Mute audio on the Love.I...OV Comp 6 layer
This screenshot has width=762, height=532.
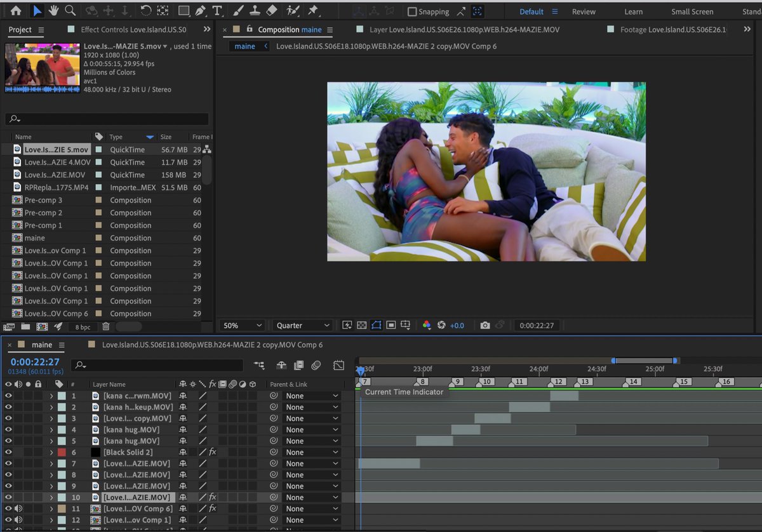[x=17, y=509]
